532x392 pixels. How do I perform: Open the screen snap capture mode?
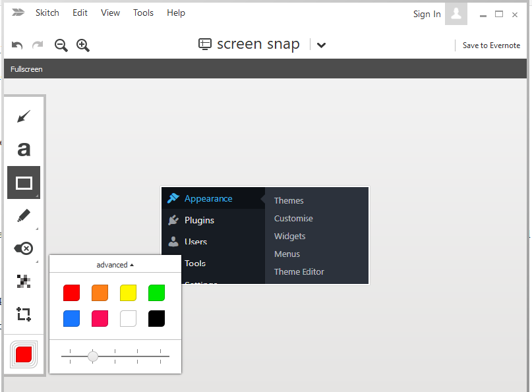point(249,45)
